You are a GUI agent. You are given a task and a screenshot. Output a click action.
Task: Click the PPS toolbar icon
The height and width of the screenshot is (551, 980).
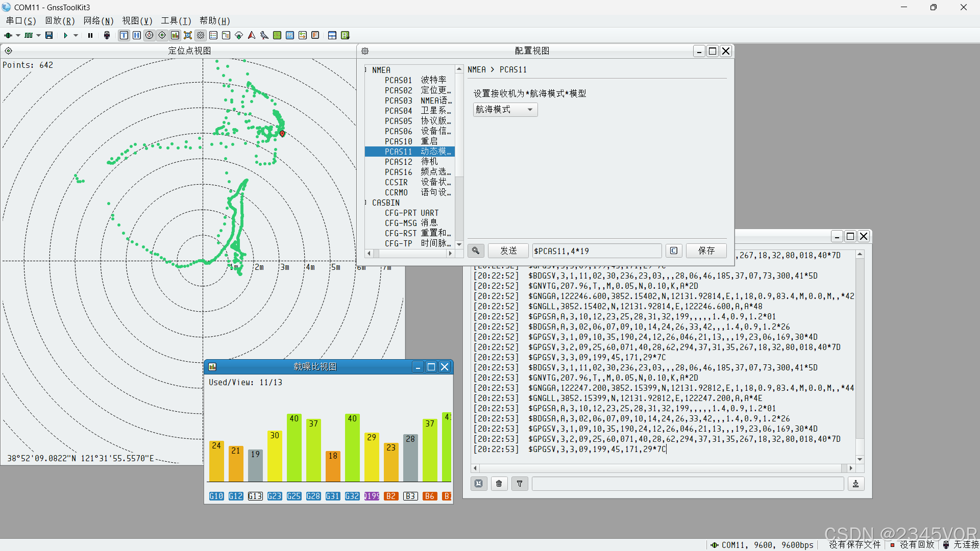(290, 35)
